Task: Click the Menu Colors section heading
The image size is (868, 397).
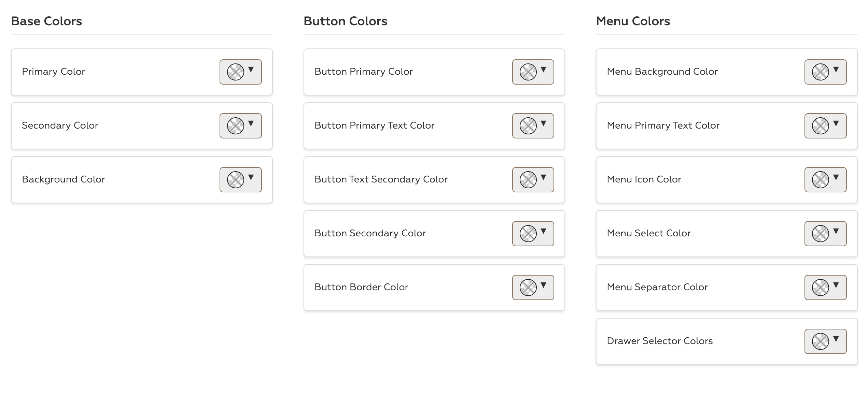Action: point(633,21)
